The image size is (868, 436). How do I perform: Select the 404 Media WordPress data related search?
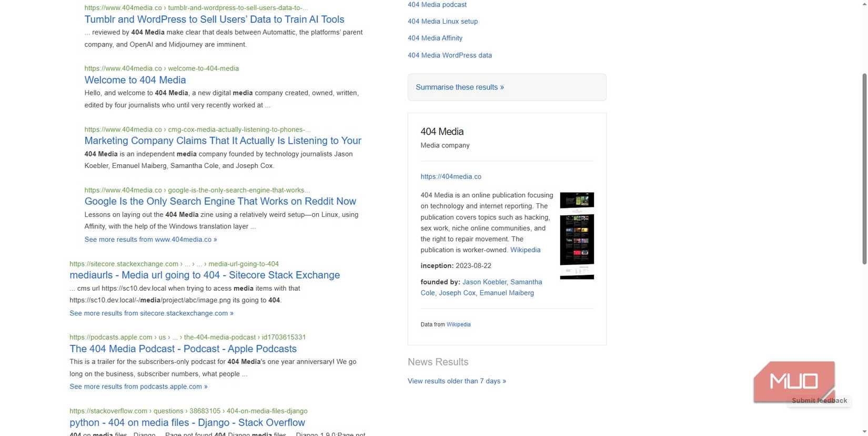(x=450, y=55)
